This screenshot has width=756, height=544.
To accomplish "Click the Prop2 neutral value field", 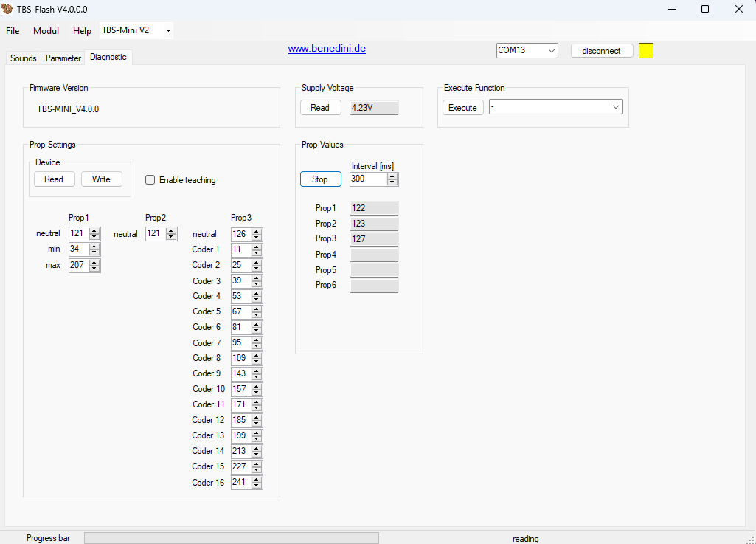I will pos(156,234).
